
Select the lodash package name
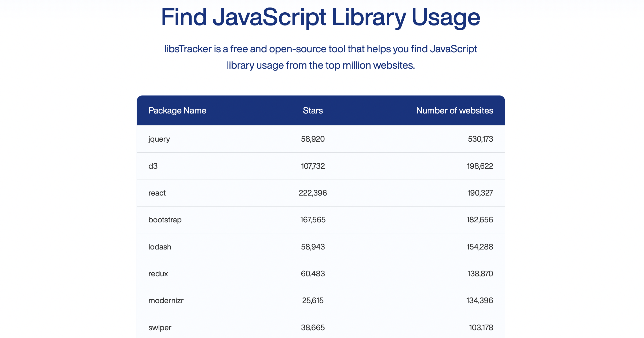click(x=160, y=247)
